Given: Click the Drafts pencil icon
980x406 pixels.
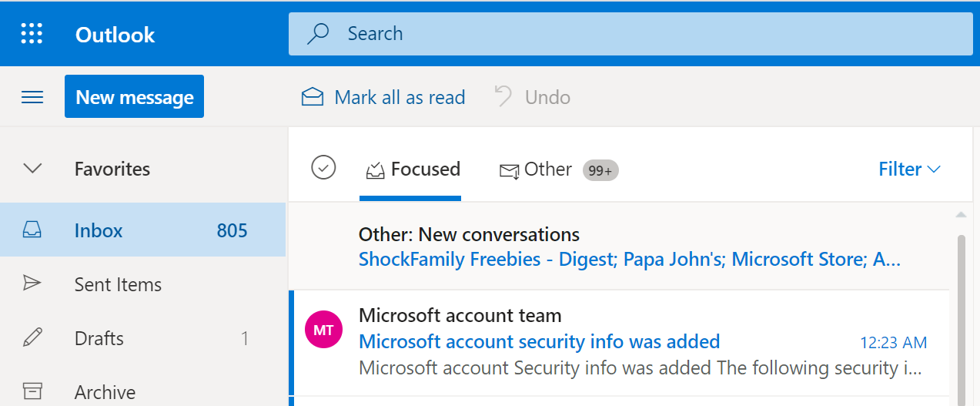Looking at the screenshot, I should (32, 338).
